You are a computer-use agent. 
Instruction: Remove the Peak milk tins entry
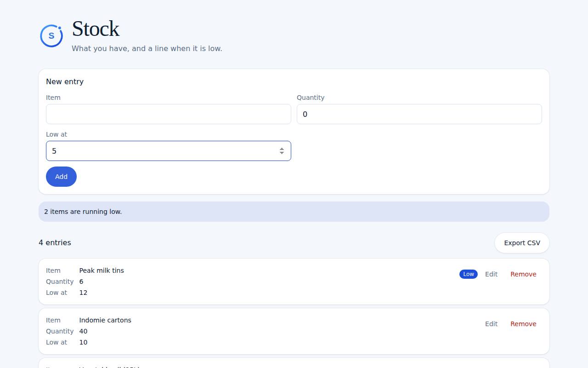click(523, 274)
